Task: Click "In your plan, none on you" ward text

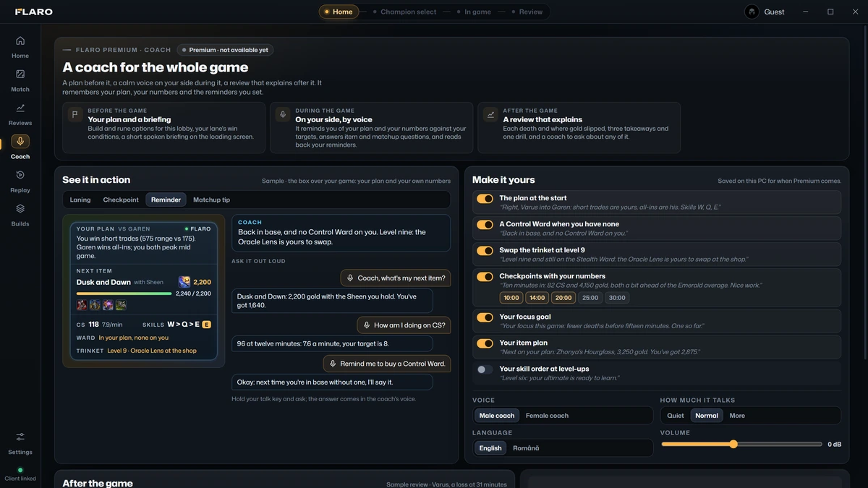Action: point(134,338)
